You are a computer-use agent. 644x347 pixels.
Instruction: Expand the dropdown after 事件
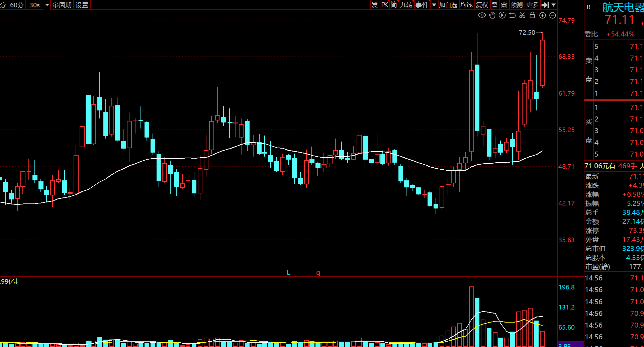tap(434, 5)
